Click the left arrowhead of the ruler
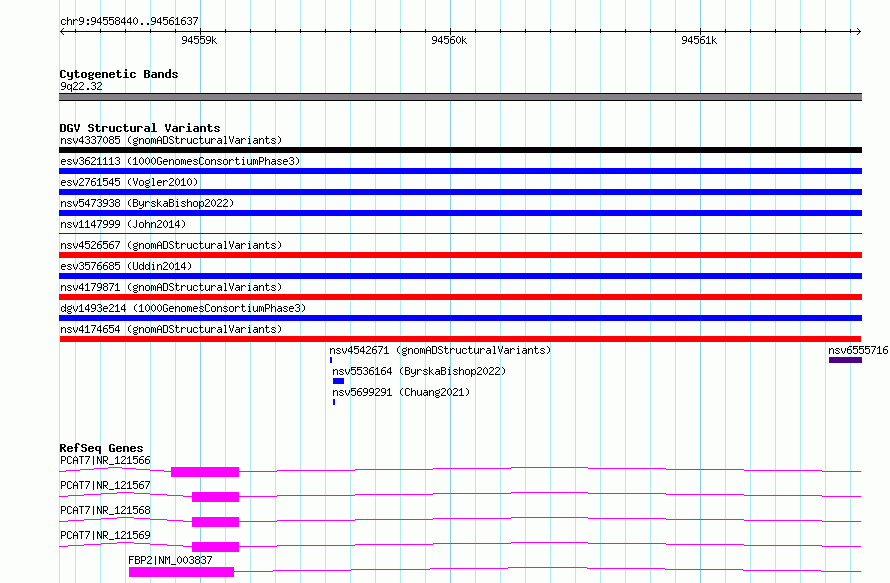Viewport: 890px width, 583px height. pos(62,31)
